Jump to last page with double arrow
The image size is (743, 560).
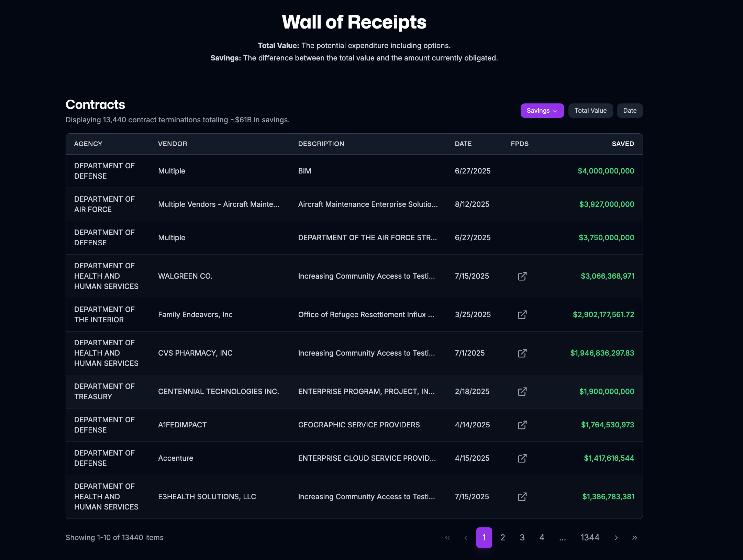point(634,538)
